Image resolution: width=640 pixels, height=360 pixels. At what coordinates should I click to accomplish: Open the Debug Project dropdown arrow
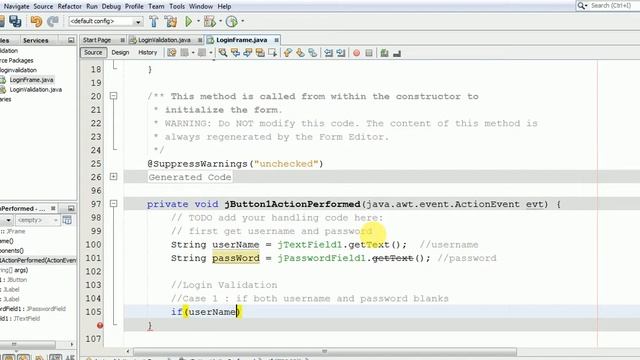(x=220, y=21)
